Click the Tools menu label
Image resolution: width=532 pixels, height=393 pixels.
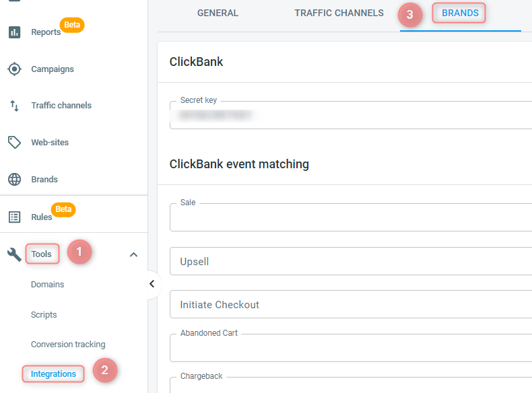point(41,254)
